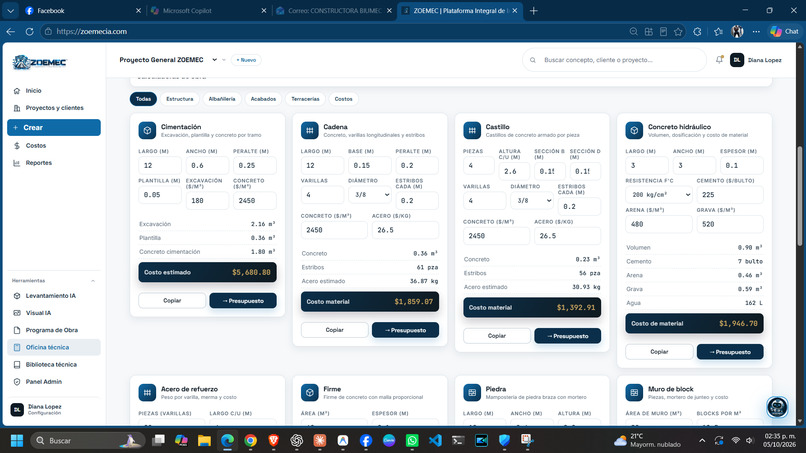806x453 pixels.
Task: Open the notifications bell
Action: point(719,60)
